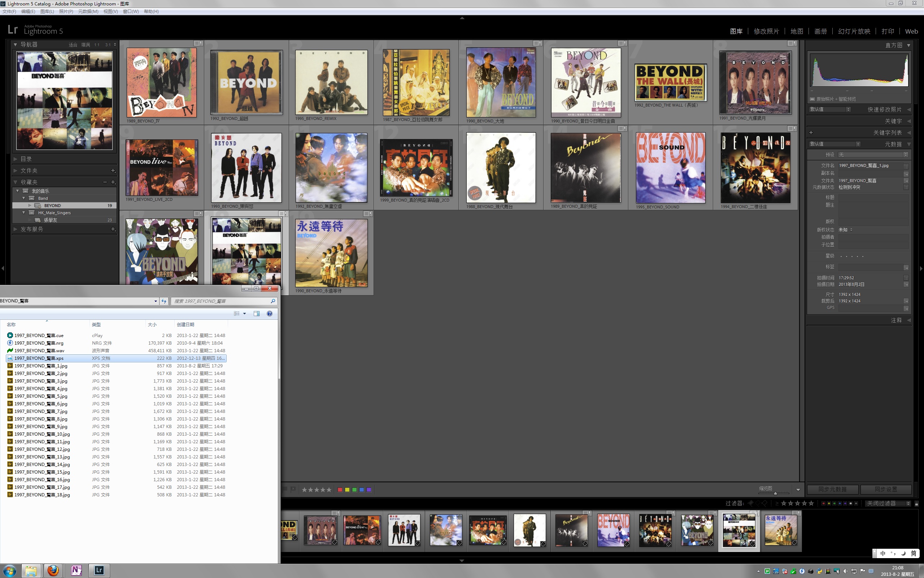Sort Explorer files by 大小 column header
The width and height of the screenshot is (924, 578).
160,324
